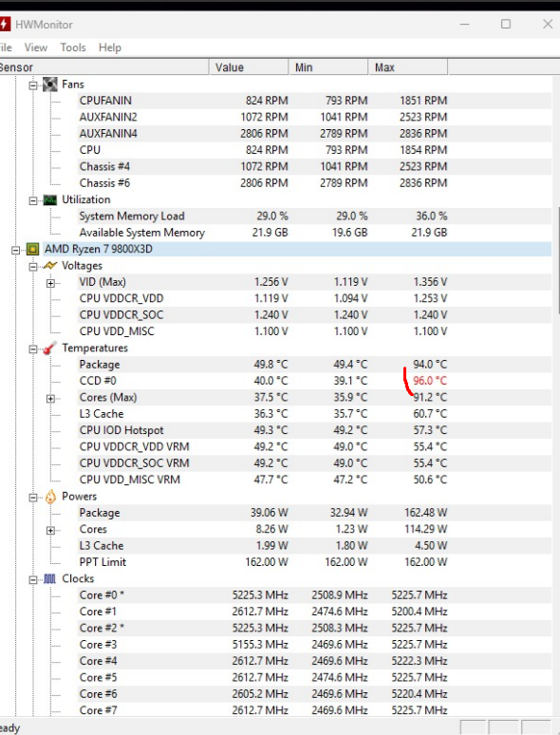Click the Temperatures thermometer icon

point(49,349)
